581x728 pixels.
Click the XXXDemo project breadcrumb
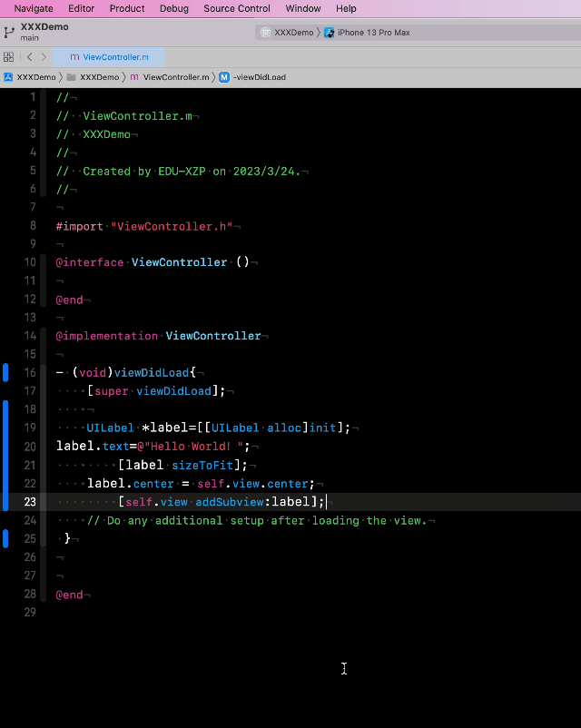[36, 77]
